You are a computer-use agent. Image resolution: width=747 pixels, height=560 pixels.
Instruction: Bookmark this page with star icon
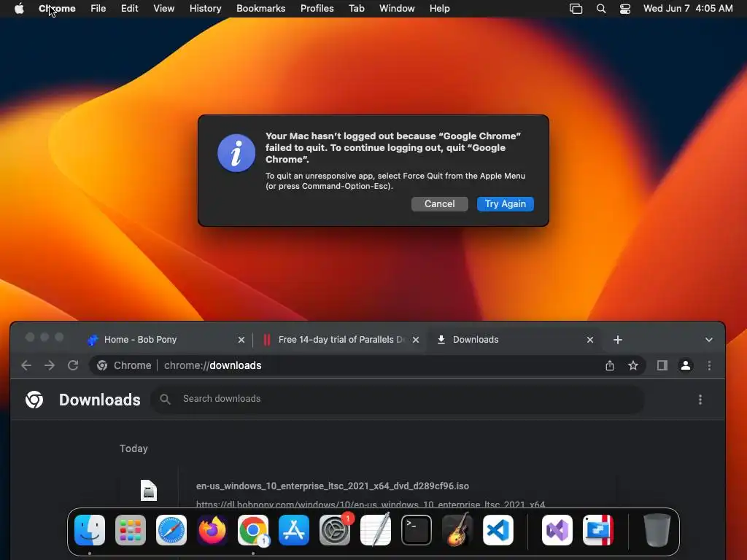(632, 365)
